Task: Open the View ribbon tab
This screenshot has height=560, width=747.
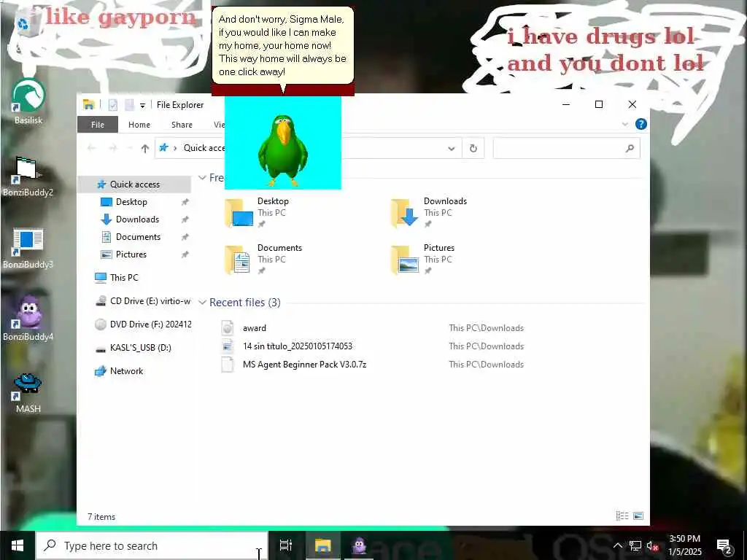Action: tap(219, 124)
